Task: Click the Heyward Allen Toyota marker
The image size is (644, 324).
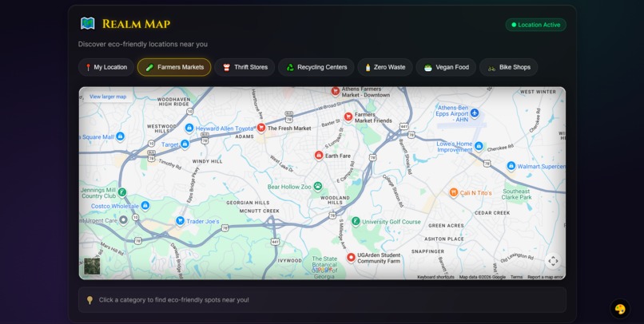Action: (x=189, y=128)
